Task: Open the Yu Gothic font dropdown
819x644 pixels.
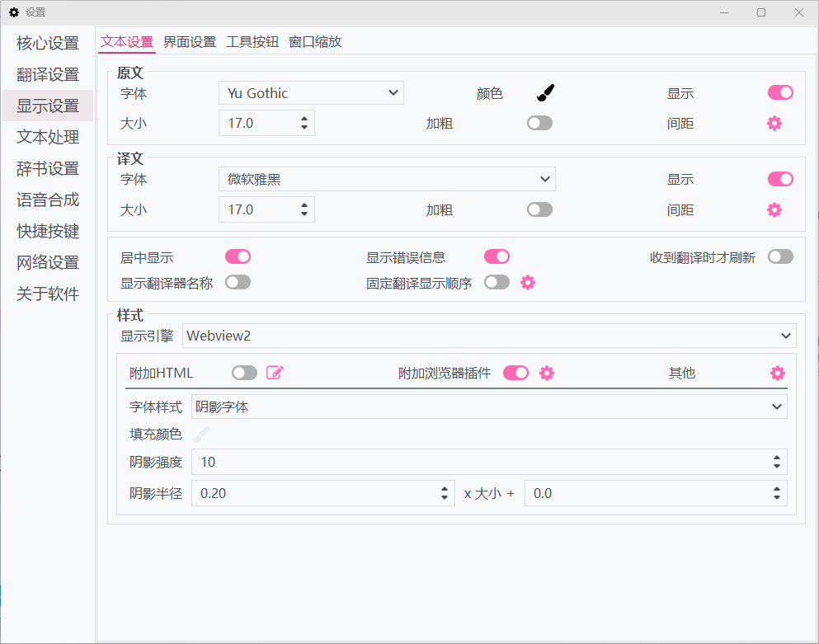Action: coord(310,92)
